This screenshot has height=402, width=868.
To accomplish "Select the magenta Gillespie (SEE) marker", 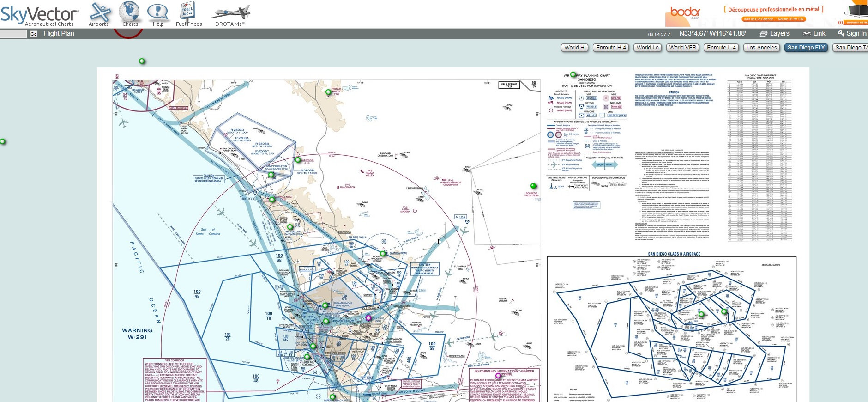I will click(368, 318).
